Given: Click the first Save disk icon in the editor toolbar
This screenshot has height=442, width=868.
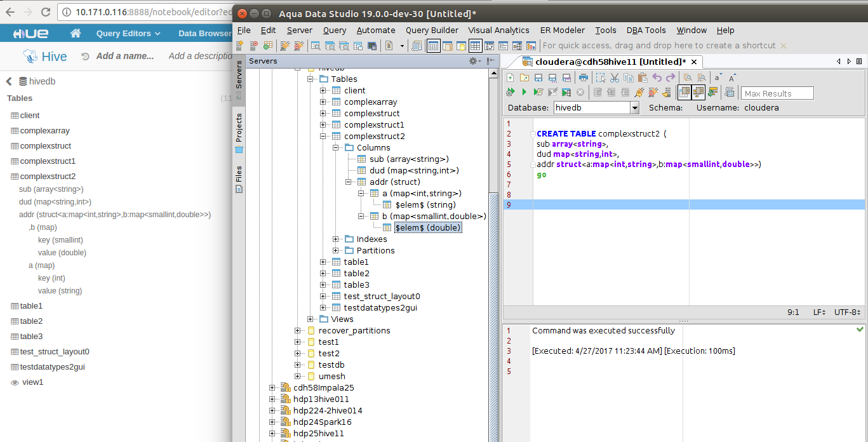Looking at the screenshot, I should (x=538, y=77).
